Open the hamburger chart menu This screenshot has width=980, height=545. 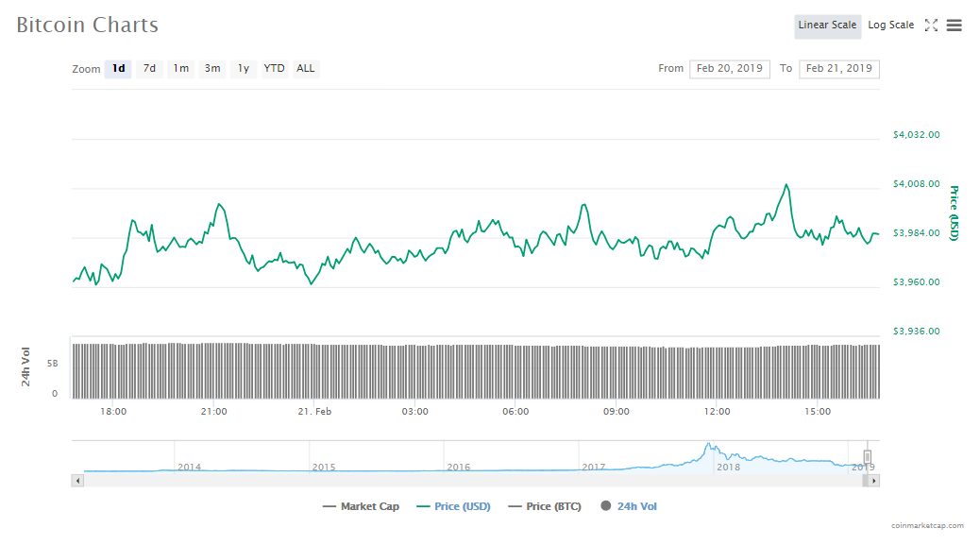tap(955, 26)
